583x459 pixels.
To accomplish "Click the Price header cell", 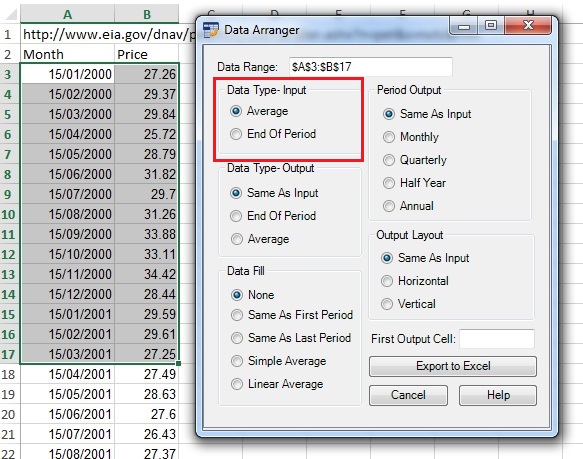I will click(147, 55).
